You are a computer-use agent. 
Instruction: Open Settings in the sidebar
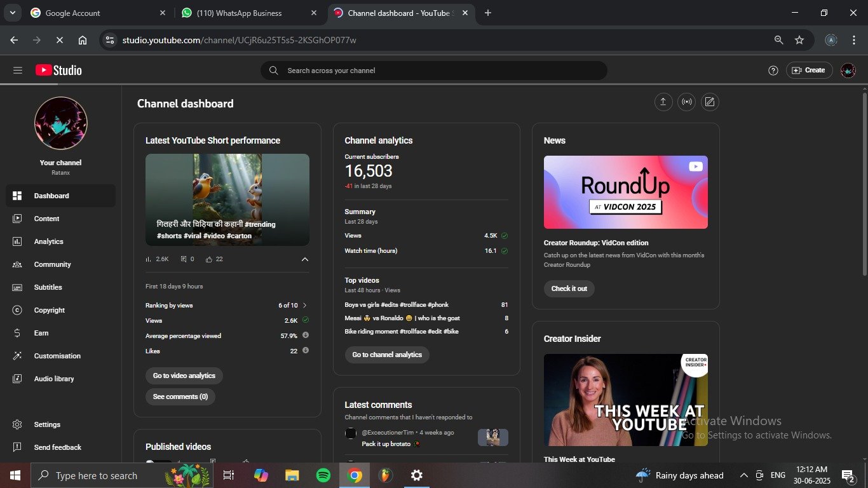click(x=60, y=424)
